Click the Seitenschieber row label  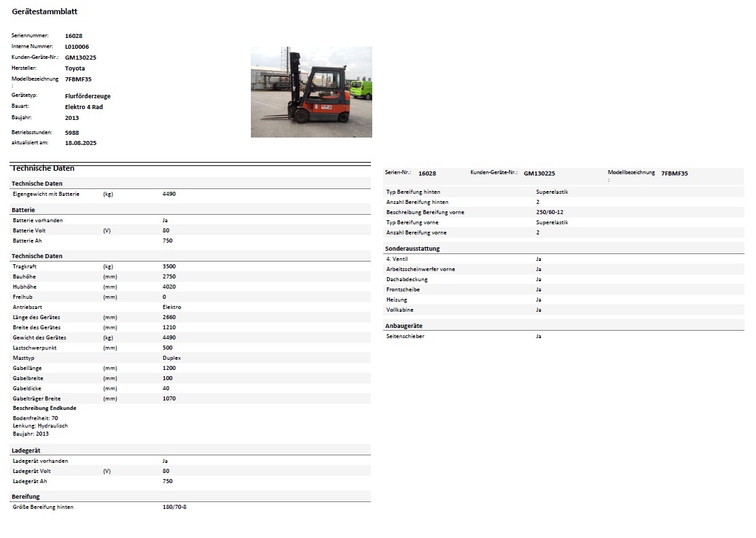tap(405, 336)
